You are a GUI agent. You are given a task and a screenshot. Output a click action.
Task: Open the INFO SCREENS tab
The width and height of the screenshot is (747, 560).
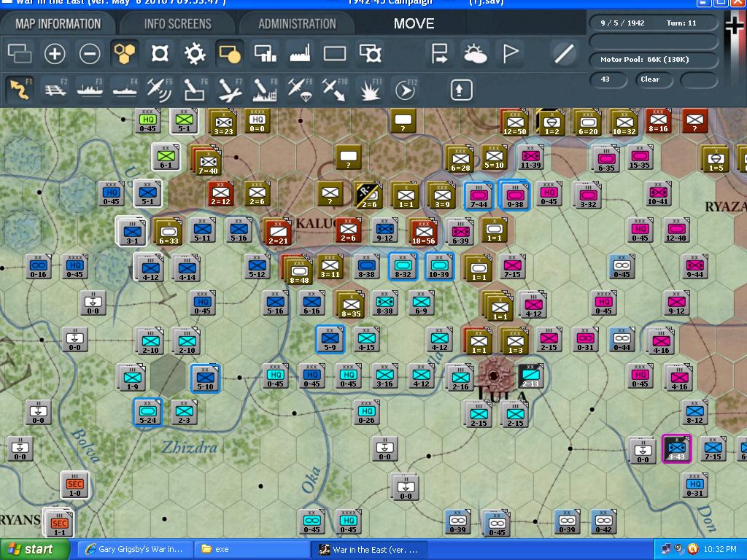(178, 24)
